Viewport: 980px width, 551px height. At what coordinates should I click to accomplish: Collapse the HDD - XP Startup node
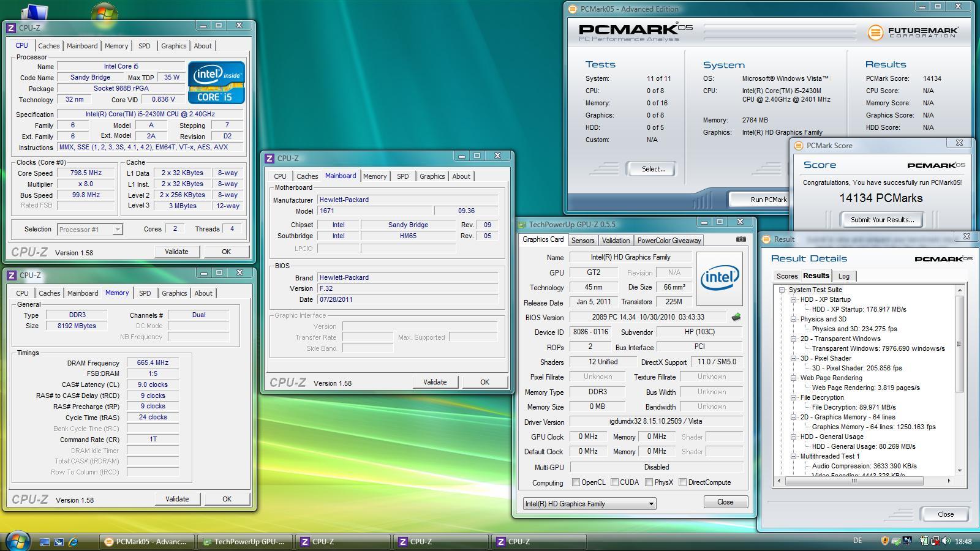tap(794, 300)
